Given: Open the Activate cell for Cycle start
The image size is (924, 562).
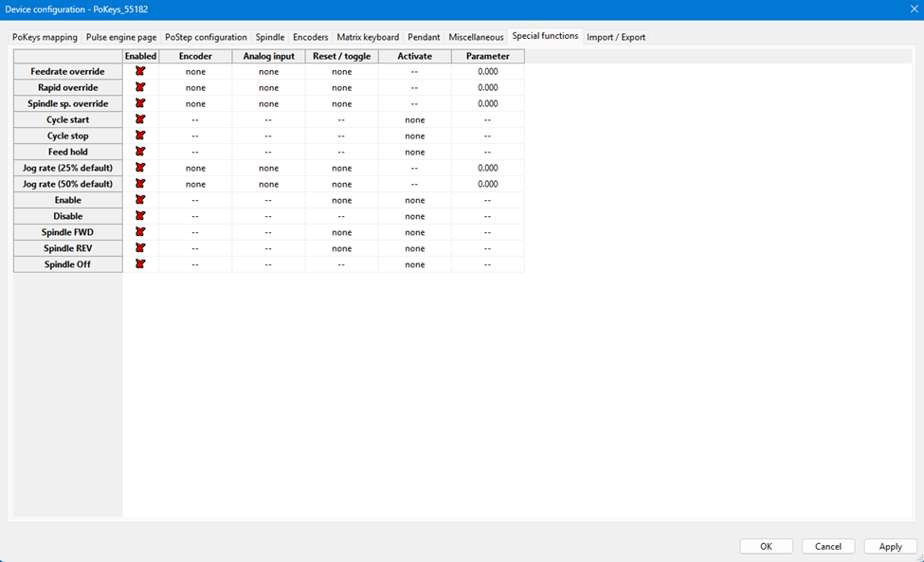Looking at the screenshot, I should (x=414, y=120).
